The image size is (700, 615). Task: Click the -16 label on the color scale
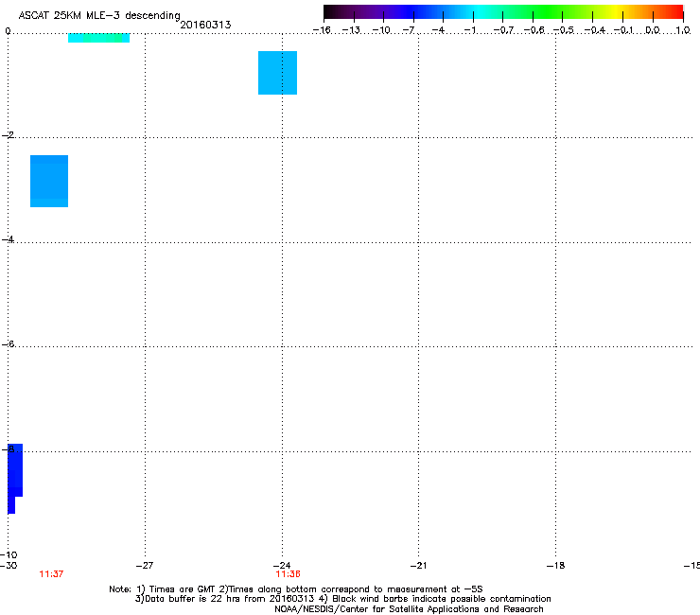(322, 30)
